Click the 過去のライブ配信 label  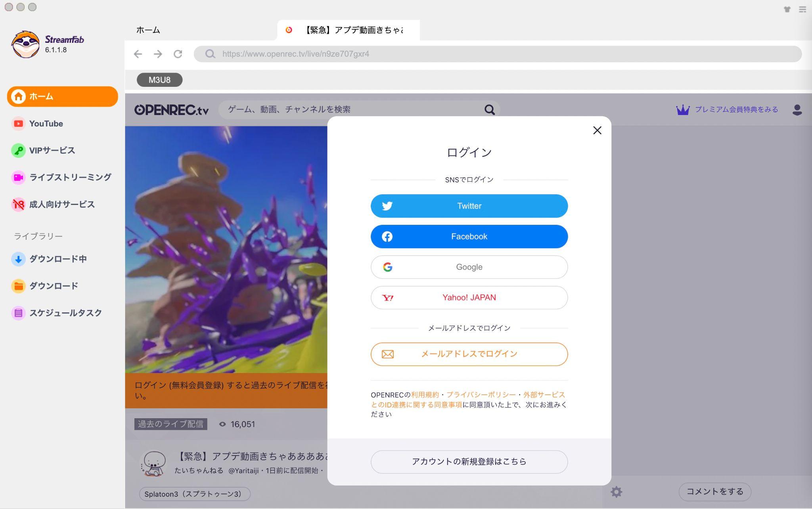click(170, 424)
